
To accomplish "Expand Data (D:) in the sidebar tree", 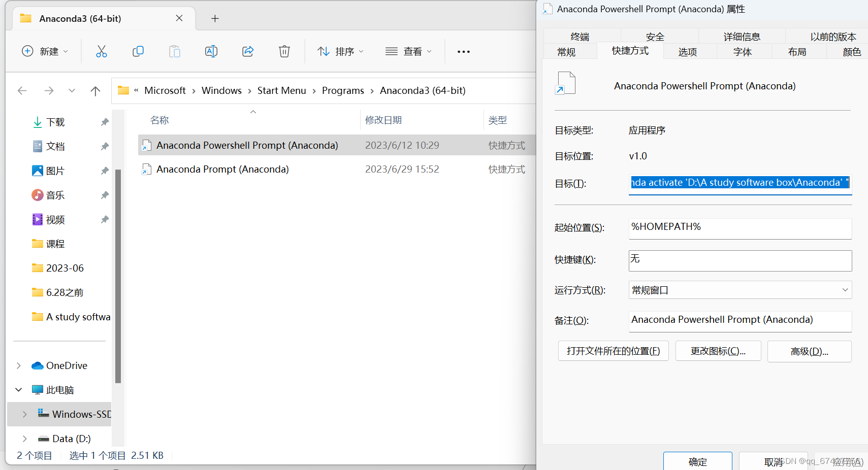I will pyautogui.click(x=24, y=438).
